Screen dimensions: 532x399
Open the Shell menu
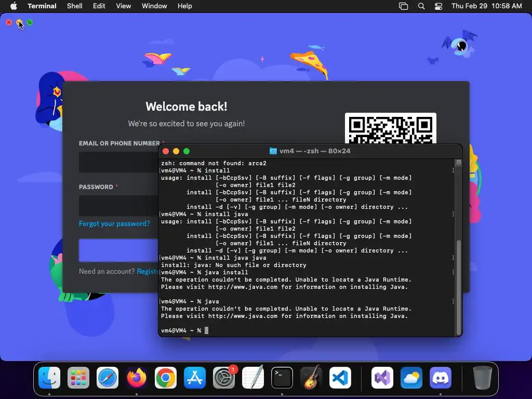[75, 6]
